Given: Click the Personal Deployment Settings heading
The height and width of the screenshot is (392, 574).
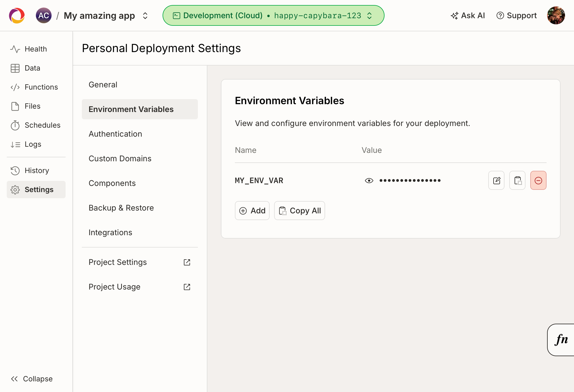Looking at the screenshot, I should click(x=161, y=48).
